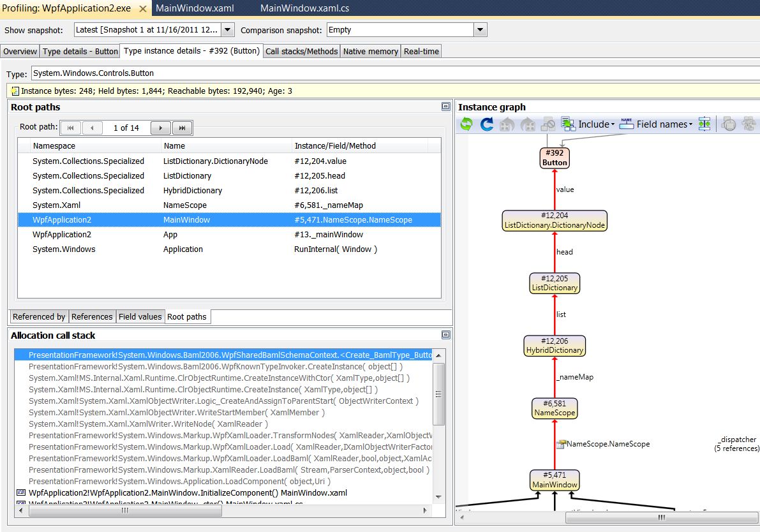Maximize the Root paths panel
Screen dimensions: 760x532
pyautogui.click(x=446, y=107)
